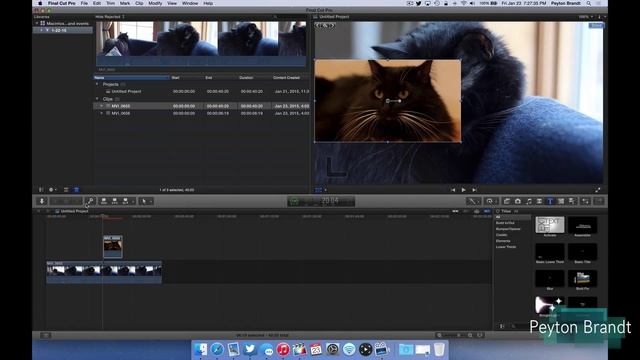Image resolution: width=640 pixels, height=360 pixels.
Task: Open the Enhancements magic wand menu
Action: tap(473, 201)
